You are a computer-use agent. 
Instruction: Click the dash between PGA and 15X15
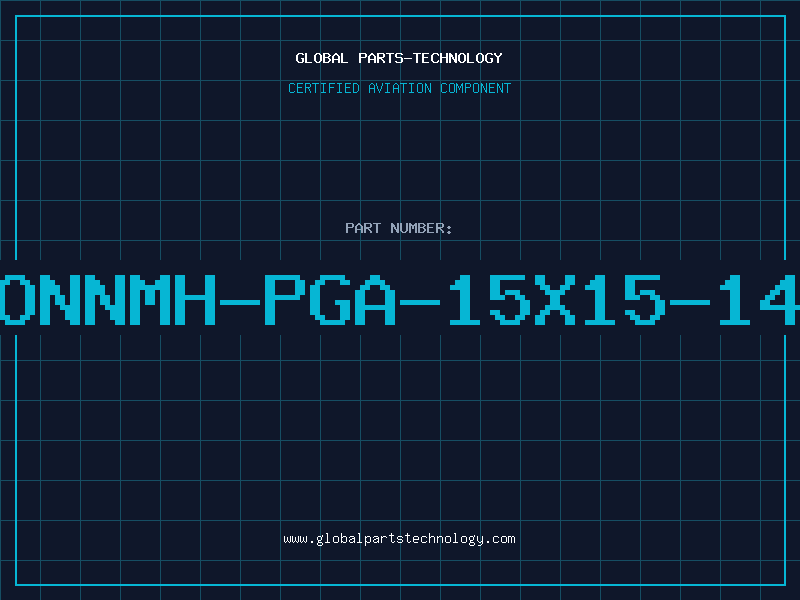pos(420,303)
